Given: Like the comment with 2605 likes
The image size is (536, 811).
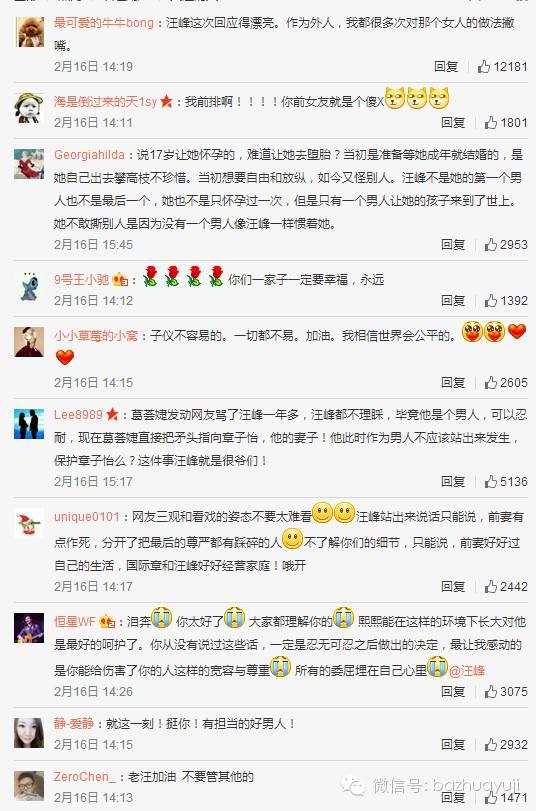Looking at the screenshot, I should click(x=490, y=382).
